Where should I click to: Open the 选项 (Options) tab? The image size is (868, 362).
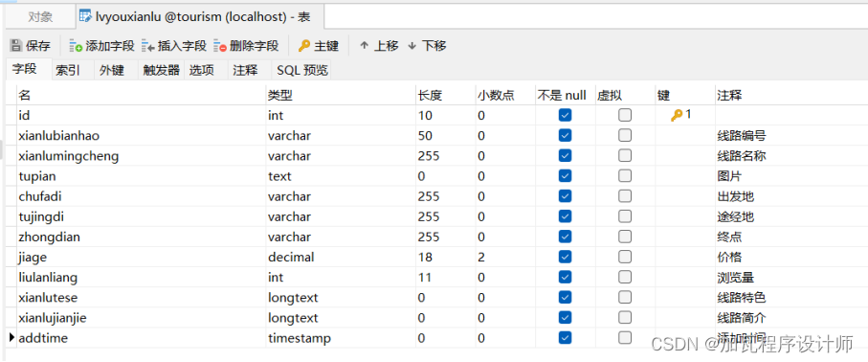(x=202, y=71)
